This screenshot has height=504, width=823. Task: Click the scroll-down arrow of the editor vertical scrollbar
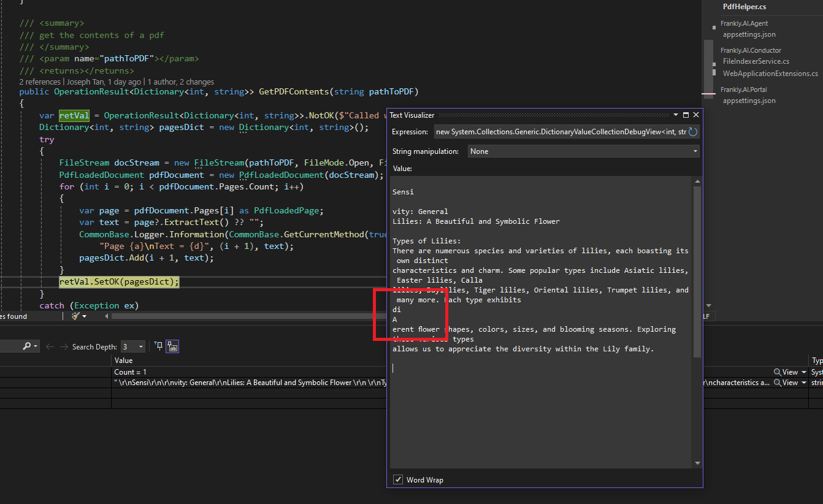[709, 305]
